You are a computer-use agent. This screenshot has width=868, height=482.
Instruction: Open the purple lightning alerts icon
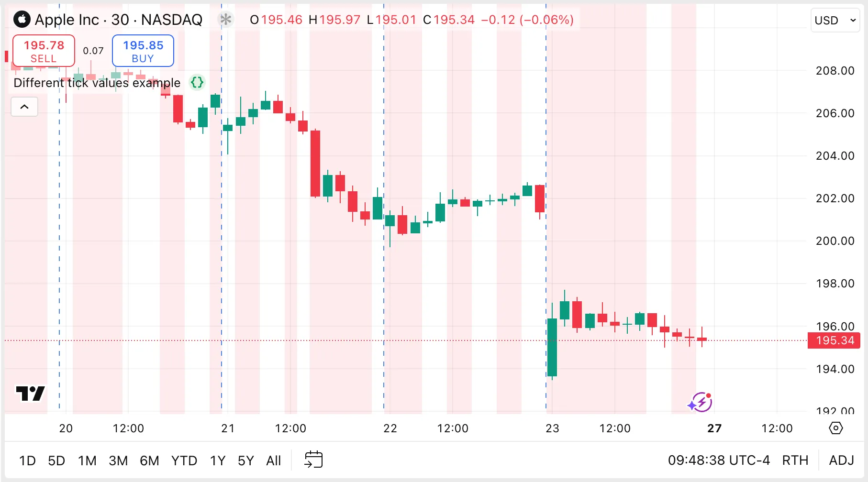point(700,403)
